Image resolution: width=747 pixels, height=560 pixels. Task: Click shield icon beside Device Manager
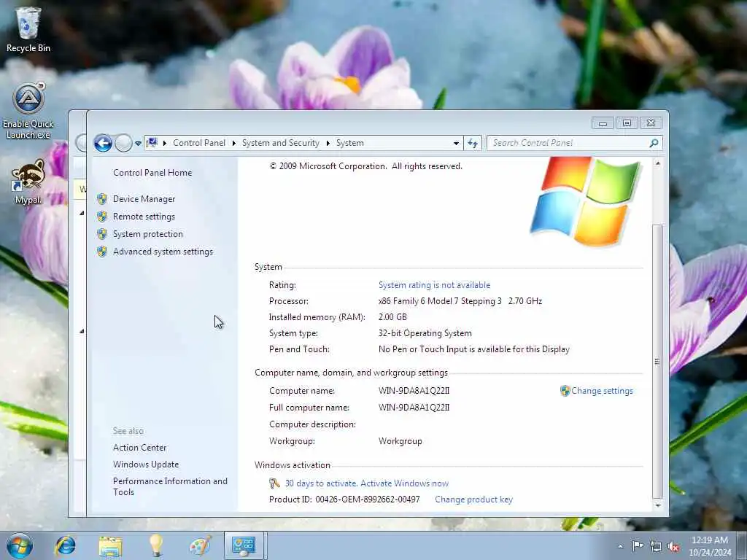coord(102,199)
